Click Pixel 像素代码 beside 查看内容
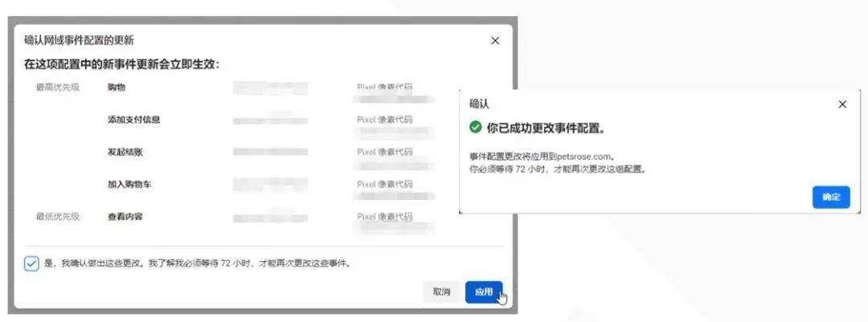Viewport: 868px width, 322px height. click(x=384, y=216)
